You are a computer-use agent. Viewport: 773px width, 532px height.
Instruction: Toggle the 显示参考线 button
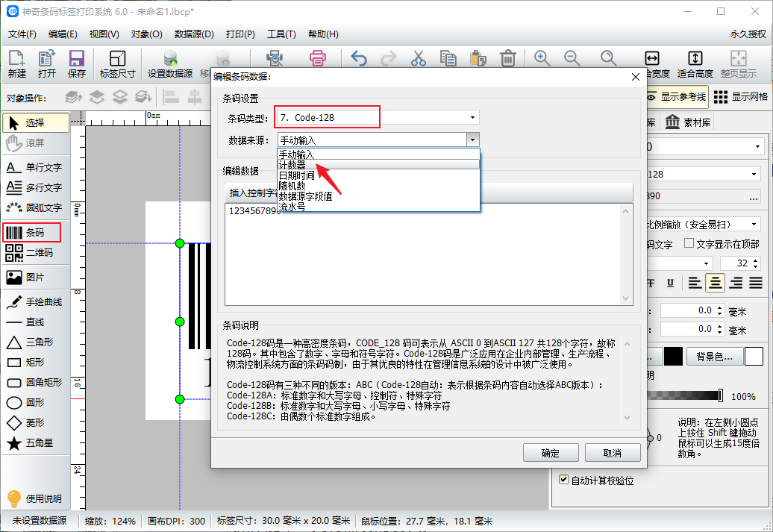pyautogui.click(x=675, y=97)
